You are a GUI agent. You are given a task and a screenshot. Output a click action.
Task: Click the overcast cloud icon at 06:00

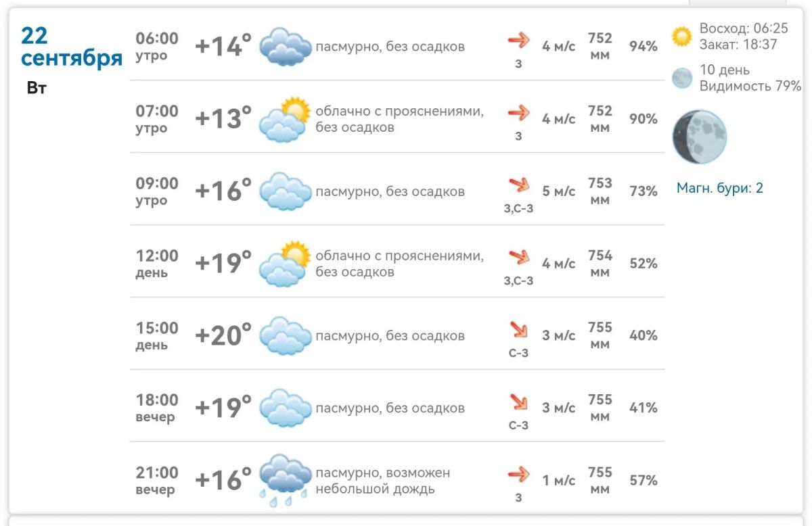285,46
